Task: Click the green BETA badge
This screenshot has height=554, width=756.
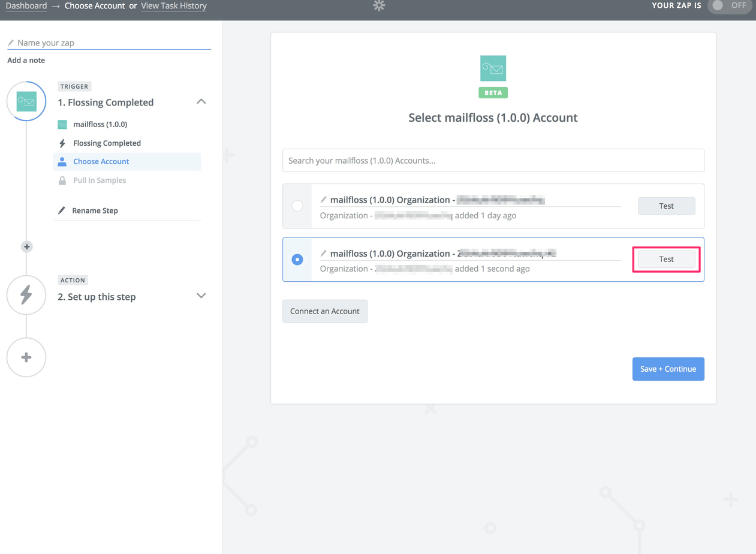Action: click(493, 93)
